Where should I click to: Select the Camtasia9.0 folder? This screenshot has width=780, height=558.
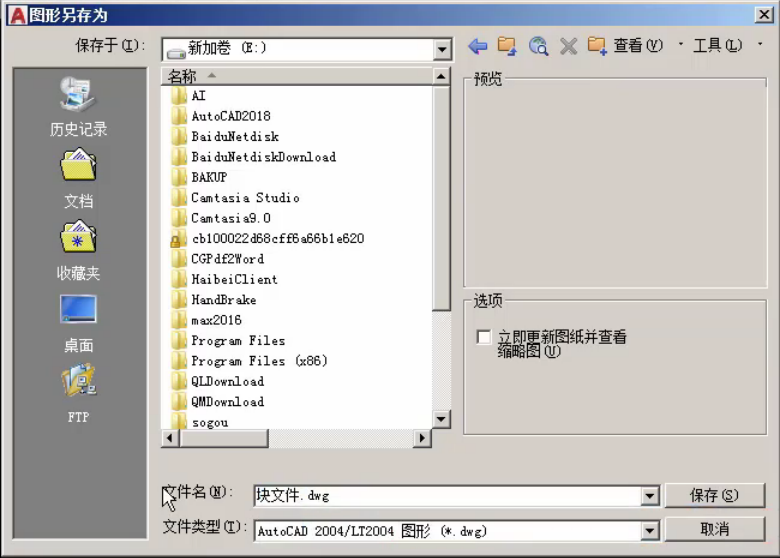tap(221, 218)
